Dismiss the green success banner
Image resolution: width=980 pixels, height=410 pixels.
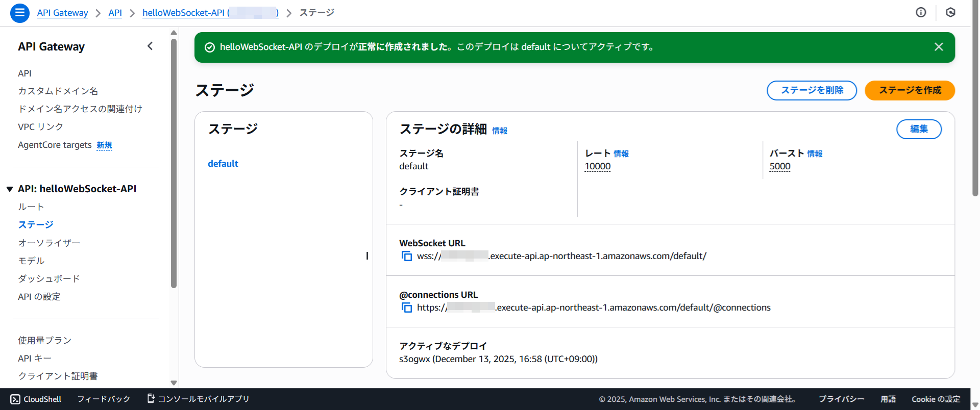938,47
